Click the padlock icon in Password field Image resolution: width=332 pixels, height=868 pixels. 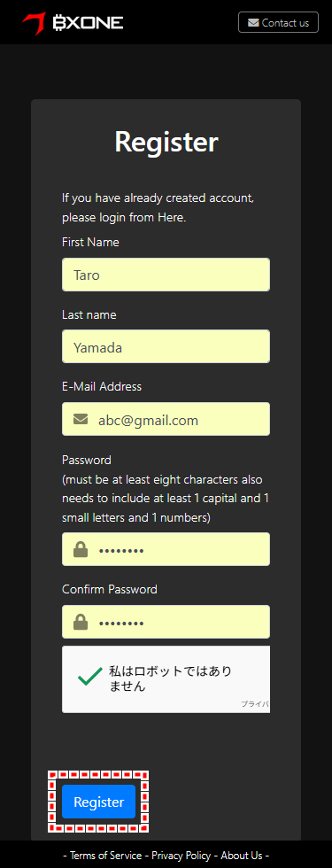pyautogui.click(x=81, y=549)
